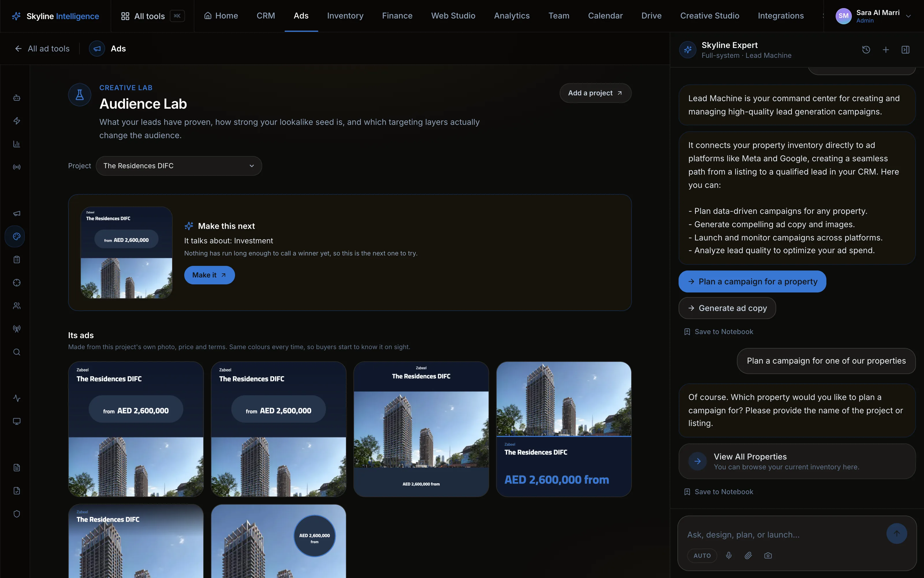
Task: Switch to the CRM tab
Action: click(x=266, y=16)
